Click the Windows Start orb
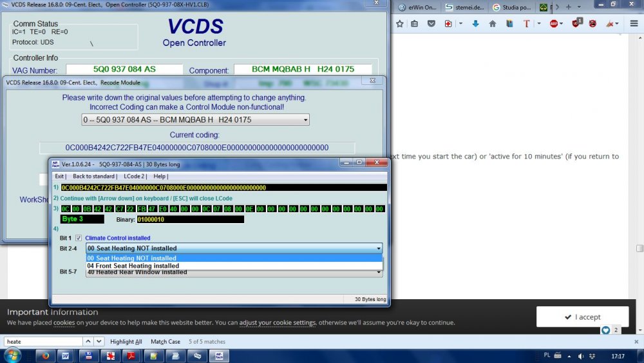The height and width of the screenshot is (363, 644). tap(12, 356)
